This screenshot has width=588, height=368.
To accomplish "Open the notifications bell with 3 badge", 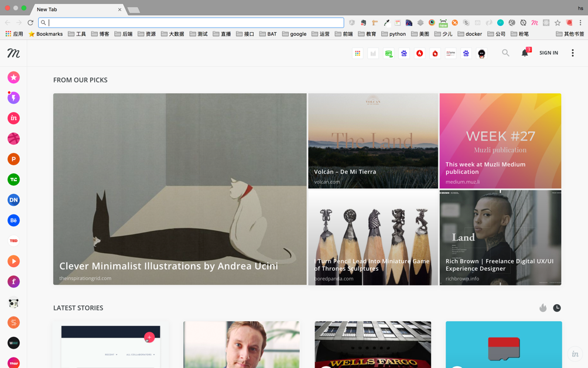I will (x=525, y=53).
